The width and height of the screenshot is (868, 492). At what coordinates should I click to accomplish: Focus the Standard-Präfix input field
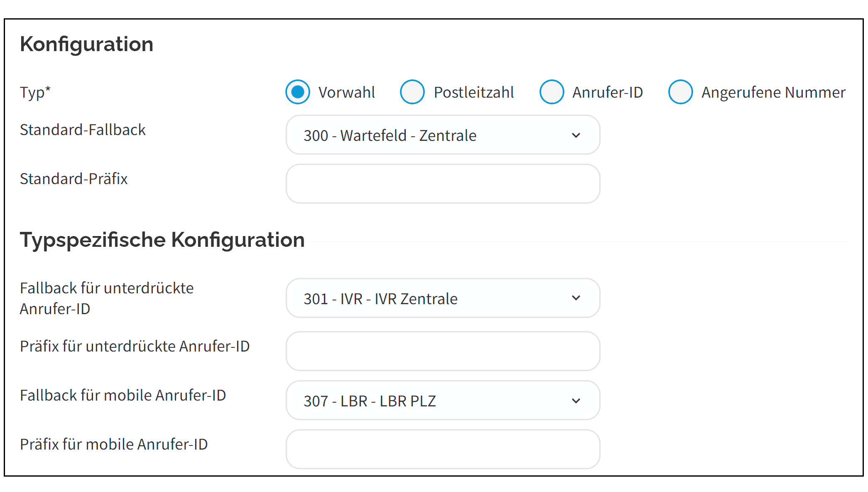[443, 184]
